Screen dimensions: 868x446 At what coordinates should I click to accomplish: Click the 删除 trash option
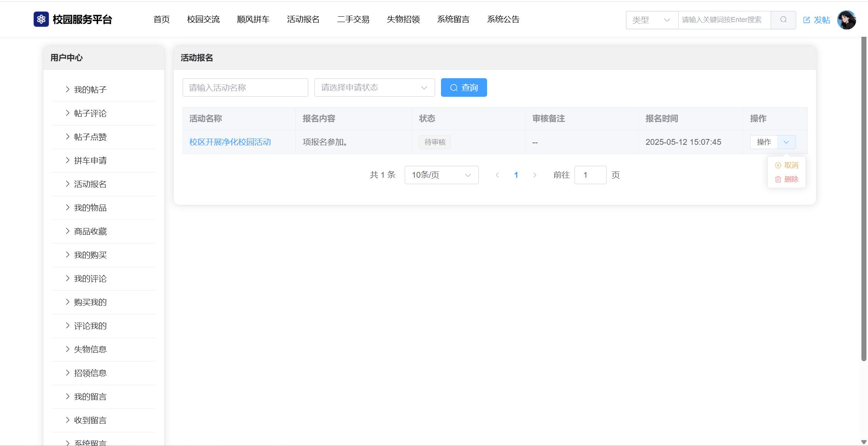[x=787, y=179]
